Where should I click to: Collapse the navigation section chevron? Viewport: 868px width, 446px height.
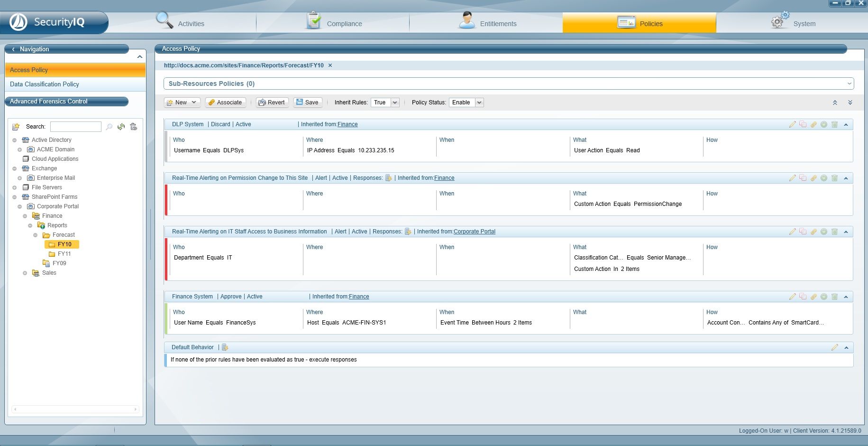(139, 57)
